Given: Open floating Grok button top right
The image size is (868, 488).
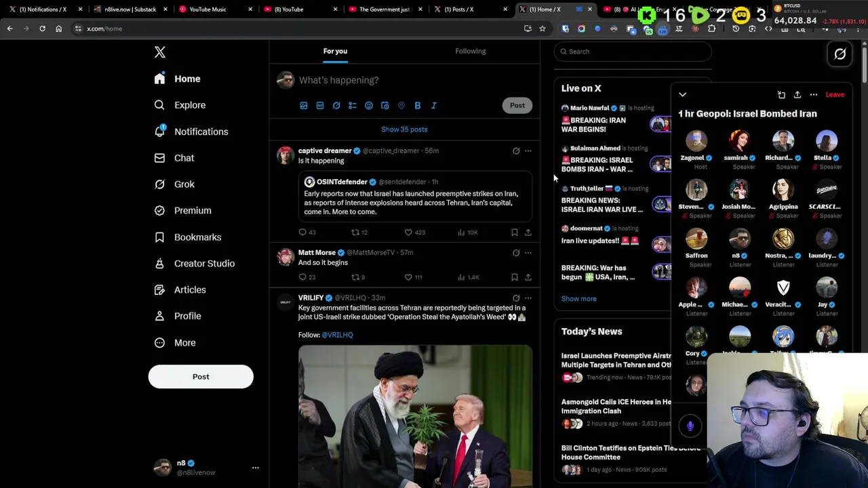Looking at the screenshot, I should (x=840, y=54).
